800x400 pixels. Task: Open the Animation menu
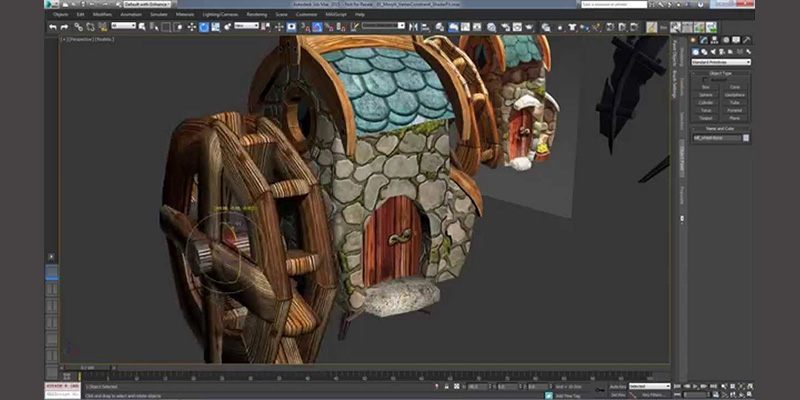click(x=131, y=14)
